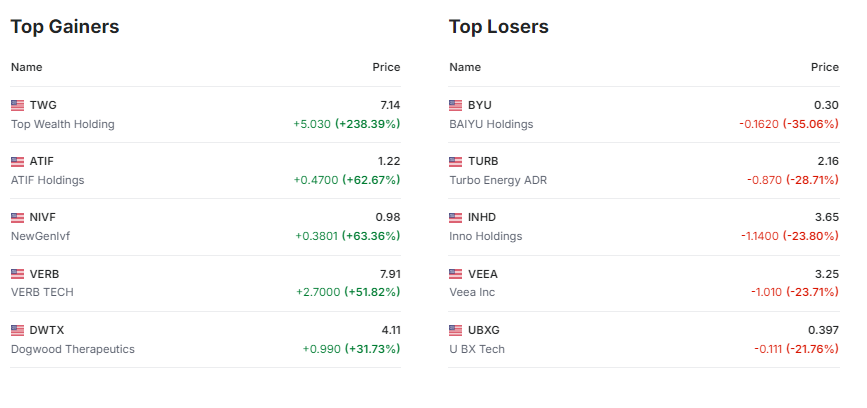Open the U BX Tech company link
This screenshot has height=408, width=867.
(x=477, y=349)
